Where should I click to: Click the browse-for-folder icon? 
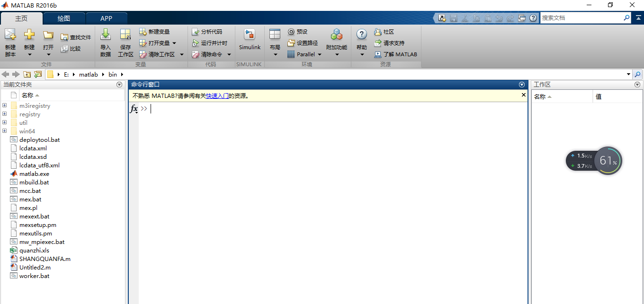(38, 74)
